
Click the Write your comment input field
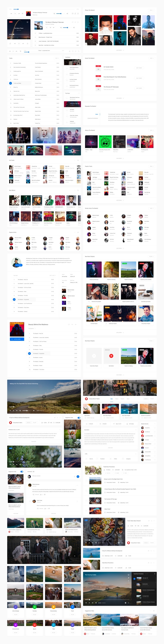click(x=52, y=476)
